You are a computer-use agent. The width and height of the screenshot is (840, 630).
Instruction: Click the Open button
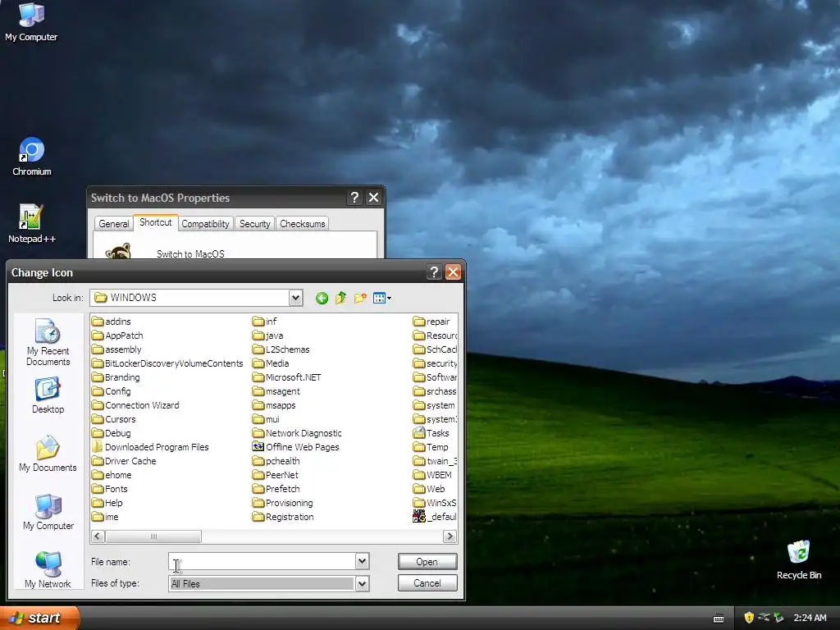(427, 561)
